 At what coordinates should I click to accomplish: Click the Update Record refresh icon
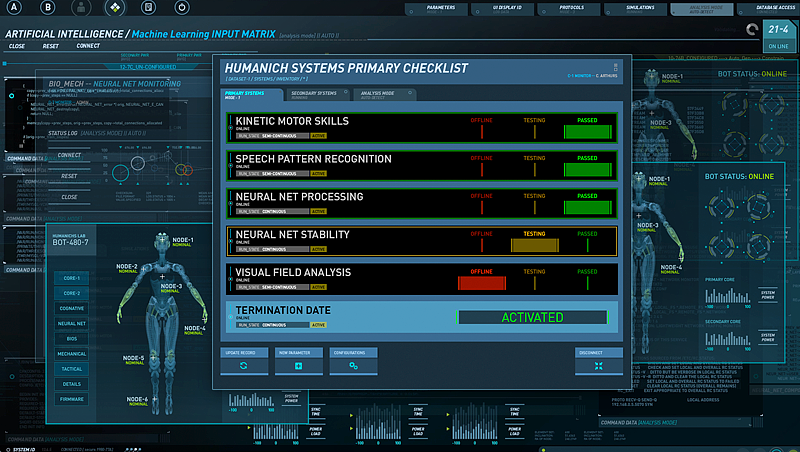click(244, 366)
